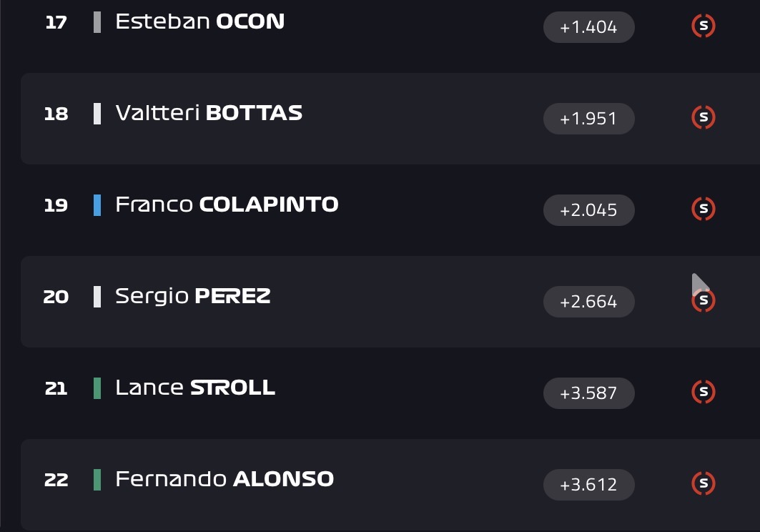Screen dimensions: 760x532
Task: Select the +2.664 time gap pill
Action: tap(589, 302)
